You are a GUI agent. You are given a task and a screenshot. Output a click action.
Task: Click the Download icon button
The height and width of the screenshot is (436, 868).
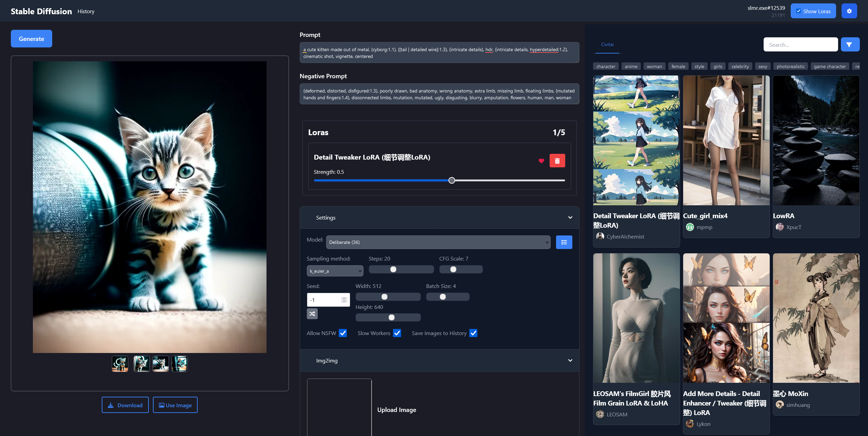tap(111, 405)
